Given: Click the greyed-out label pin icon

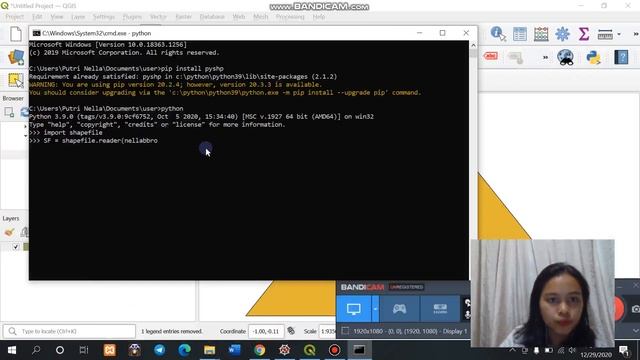Looking at the screenshot, I should 516,58.
